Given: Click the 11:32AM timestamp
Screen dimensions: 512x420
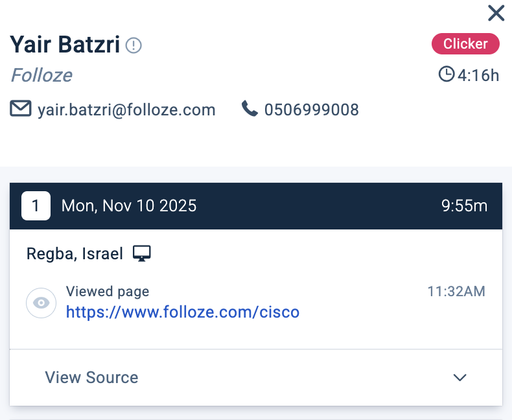Looking at the screenshot, I should click(456, 292).
